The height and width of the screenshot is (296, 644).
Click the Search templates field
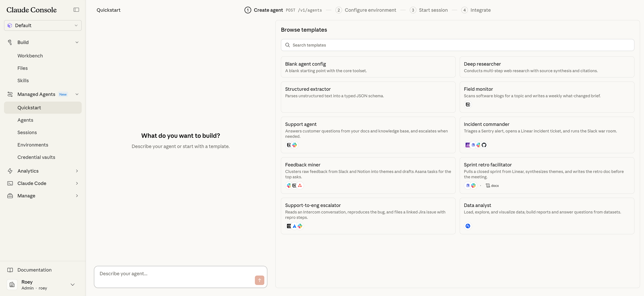click(x=457, y=45)
